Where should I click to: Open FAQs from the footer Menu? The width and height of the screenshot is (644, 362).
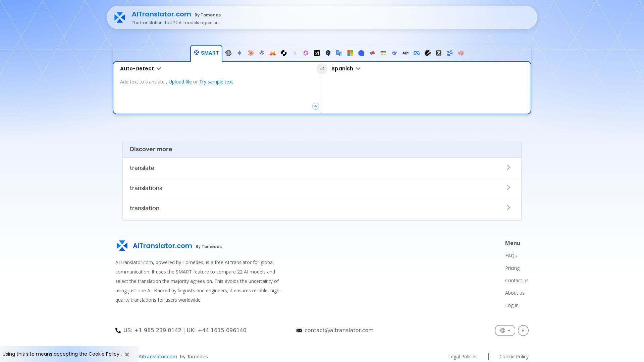(511, 256)
